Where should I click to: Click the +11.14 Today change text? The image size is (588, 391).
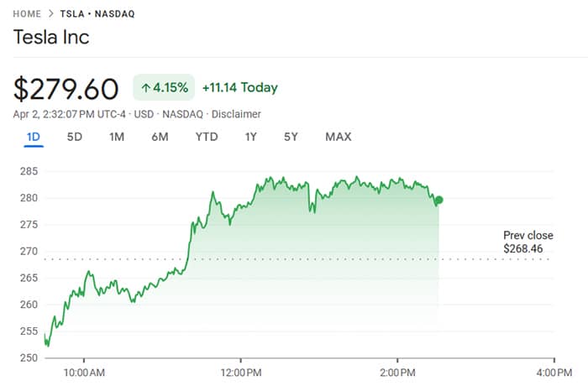(x=239, y=87)
